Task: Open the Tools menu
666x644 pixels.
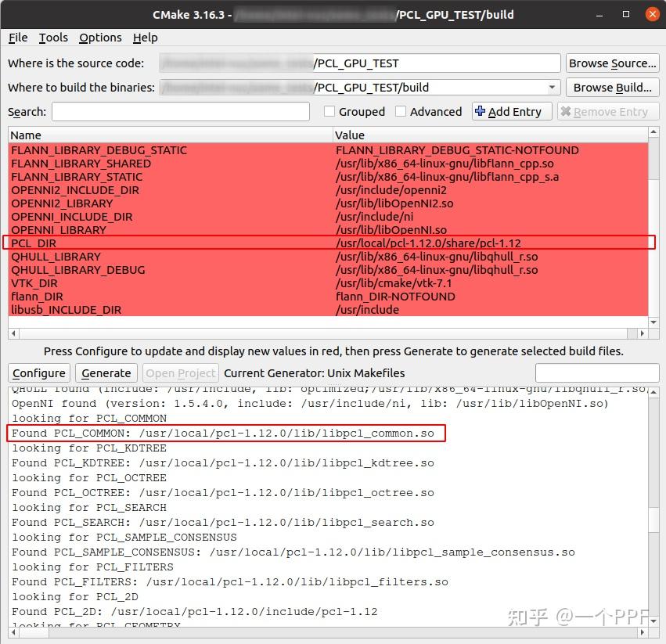Action: (x=52, y=37)
